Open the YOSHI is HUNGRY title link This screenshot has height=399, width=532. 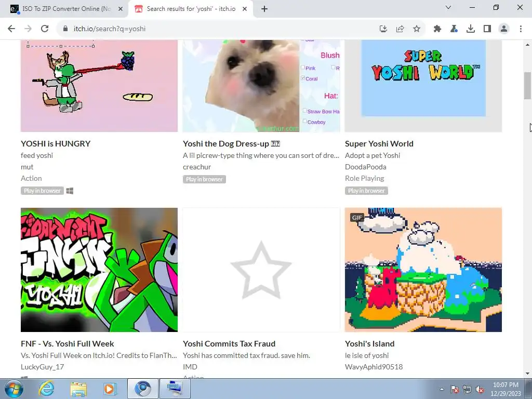(x=56, y=143)
